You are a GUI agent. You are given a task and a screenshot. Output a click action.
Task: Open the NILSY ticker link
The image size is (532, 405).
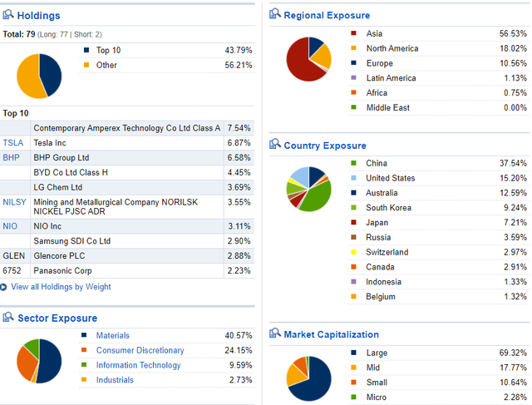15,202
